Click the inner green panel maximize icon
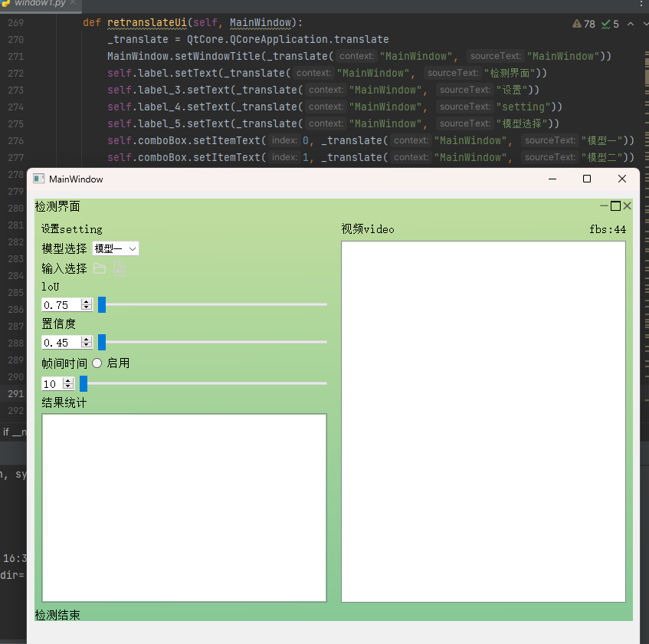The height and width of the screenshot is (644, 649). tap(615, 205)
